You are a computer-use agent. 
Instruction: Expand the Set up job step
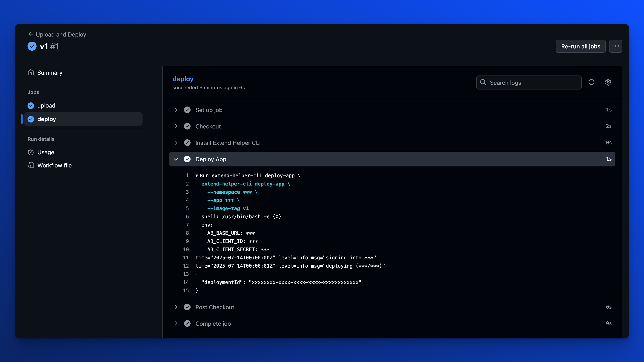point(176,110)
